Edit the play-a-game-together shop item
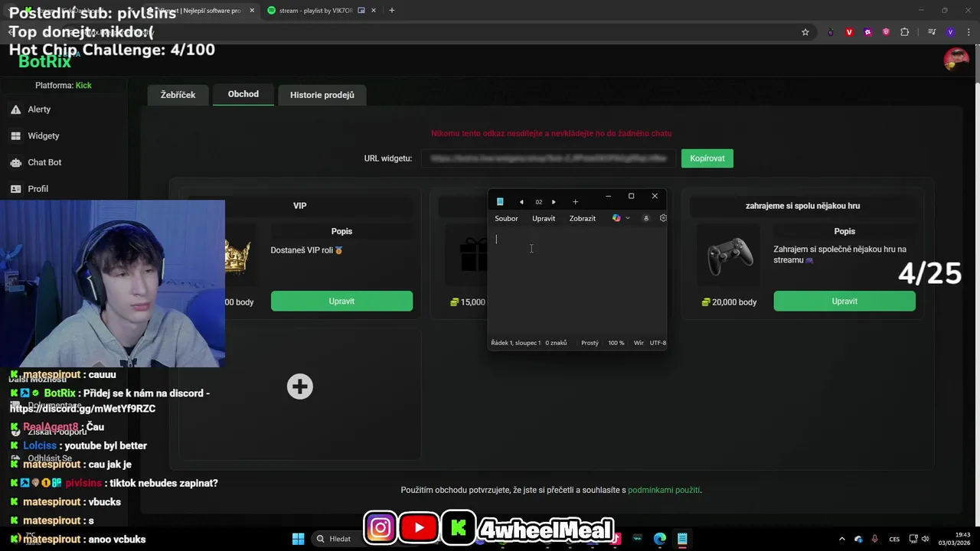 (844, 301)
